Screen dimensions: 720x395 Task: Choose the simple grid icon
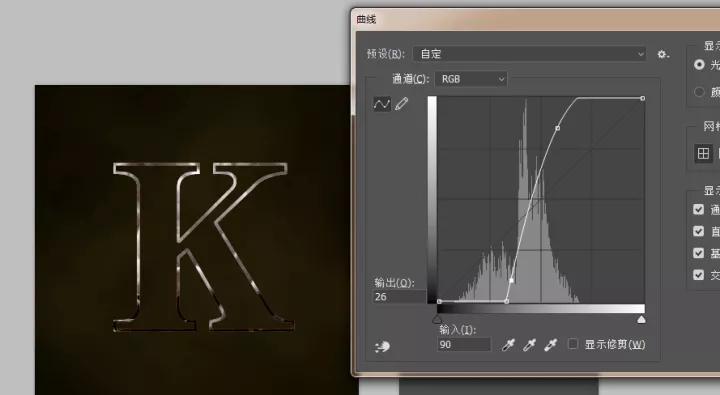click(703, 153)
